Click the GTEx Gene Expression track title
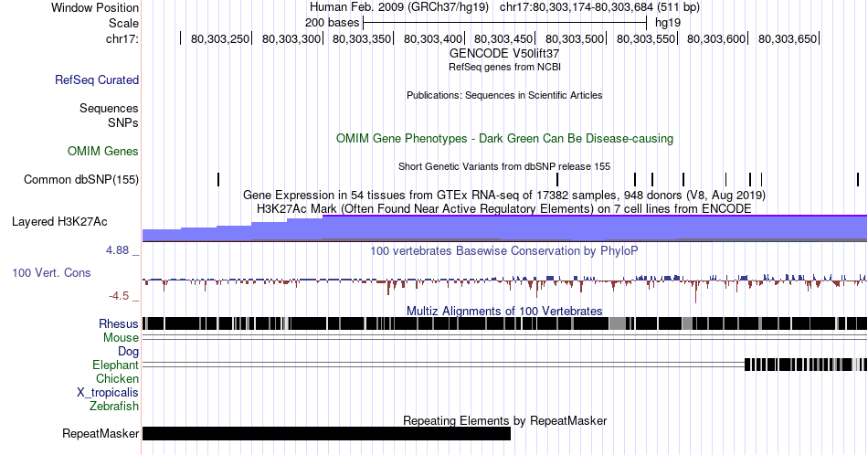Image resolution: width=868 pixels, height=455 pixels. (x=504, y=195)
